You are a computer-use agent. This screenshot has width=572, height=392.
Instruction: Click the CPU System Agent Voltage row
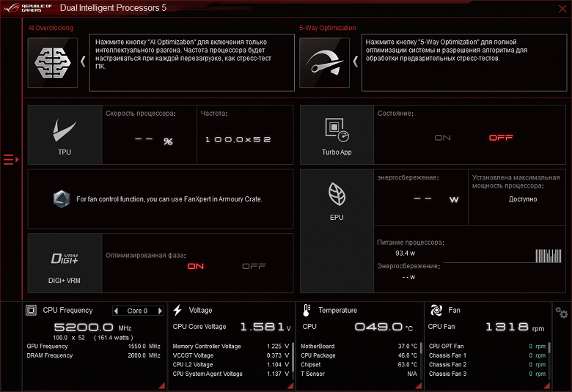(x=230, y=374)
